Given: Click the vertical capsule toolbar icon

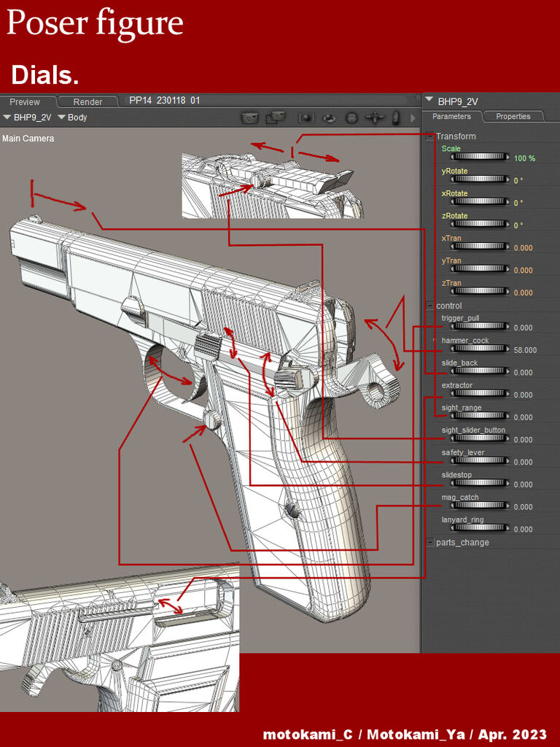Looking at the screenshot, I should [396, 117].
